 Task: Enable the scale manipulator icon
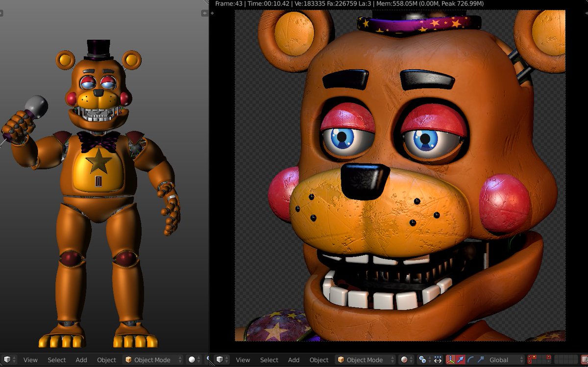point(481,360)
